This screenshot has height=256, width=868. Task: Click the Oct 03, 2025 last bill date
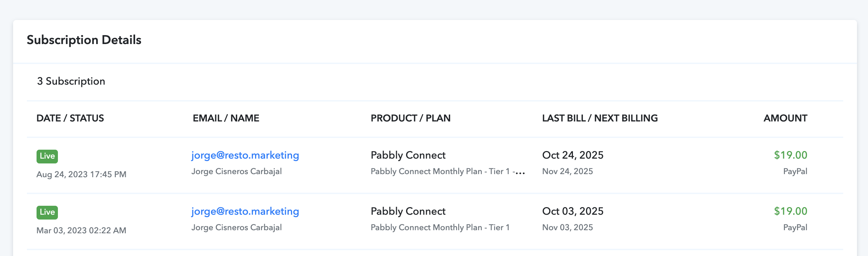pos(573,211)
